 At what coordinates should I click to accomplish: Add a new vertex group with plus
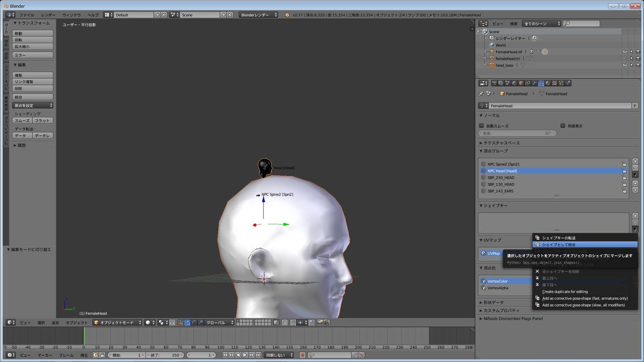point(635,161)
